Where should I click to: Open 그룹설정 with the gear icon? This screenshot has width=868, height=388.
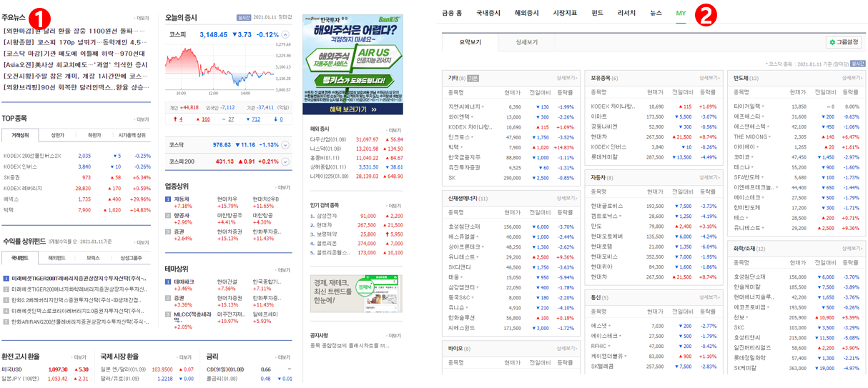844,42
